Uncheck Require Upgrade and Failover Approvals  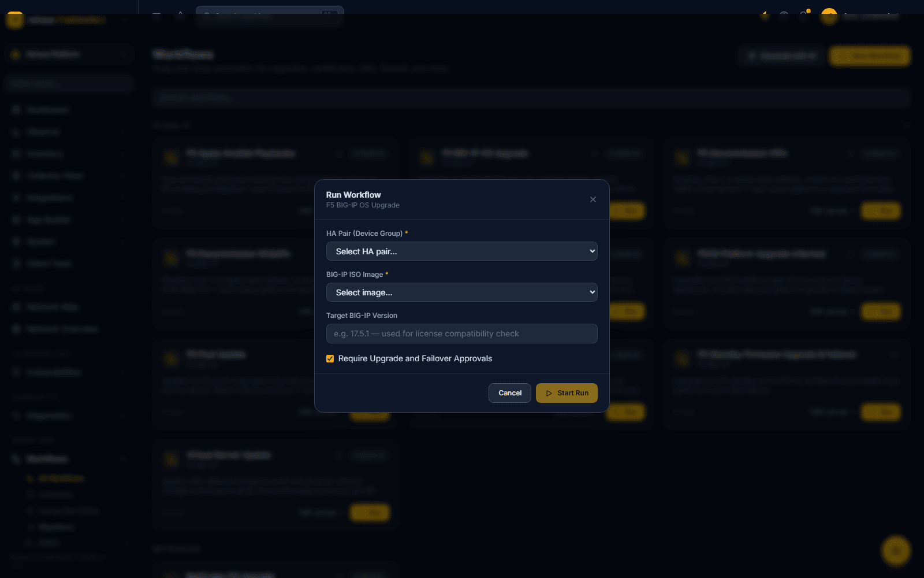click(x=330, y=358)
